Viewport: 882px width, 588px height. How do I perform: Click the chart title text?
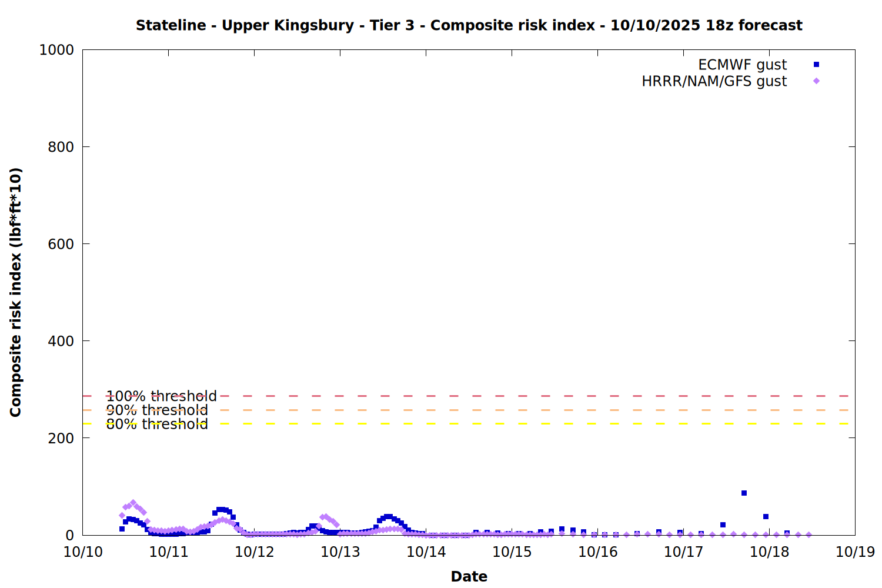pyautogui.click(x=469, y=25)
